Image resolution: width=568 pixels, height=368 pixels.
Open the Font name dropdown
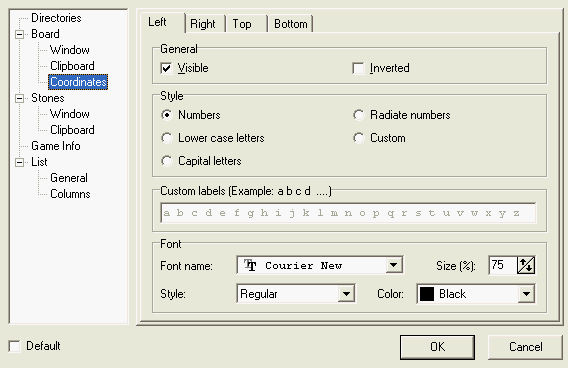point(394,265)
